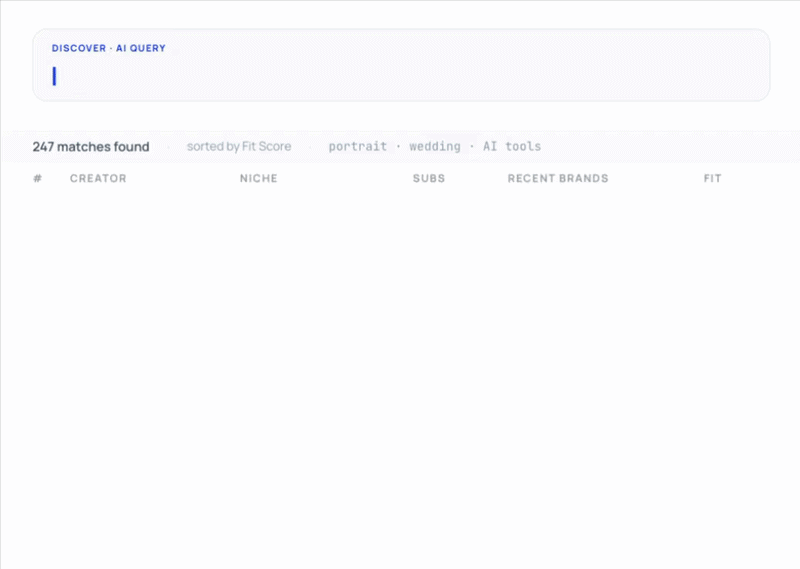Click 'sorted by Fit Score' label

pos(239,146)
